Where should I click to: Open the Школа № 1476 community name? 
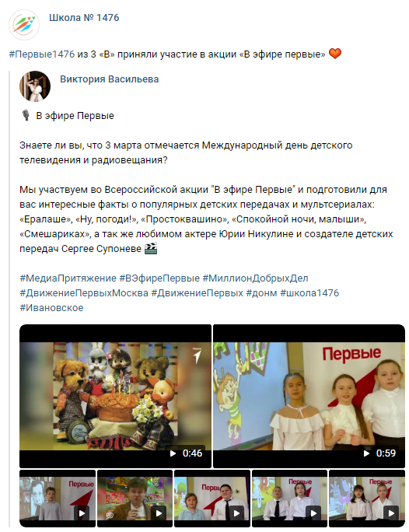[x=84, y=18]
